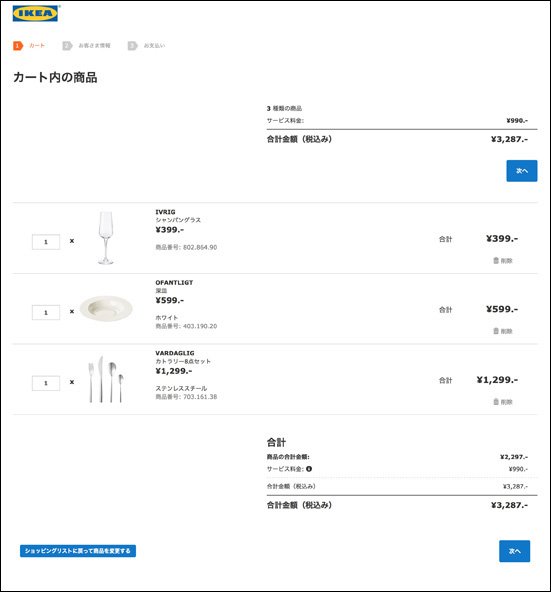This screenshot has height=592, width=551.
Task: Select step 3 payment icon
Action: (132, 46)
